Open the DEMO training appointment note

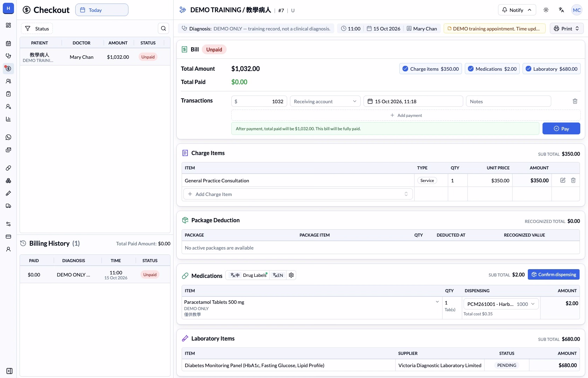[x=495, y=28]
